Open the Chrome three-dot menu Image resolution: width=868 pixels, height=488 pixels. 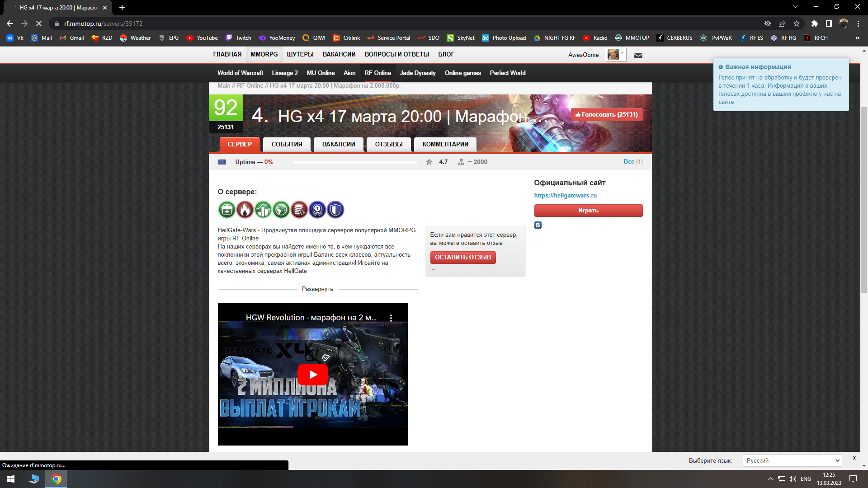click(x=858, y=23)
